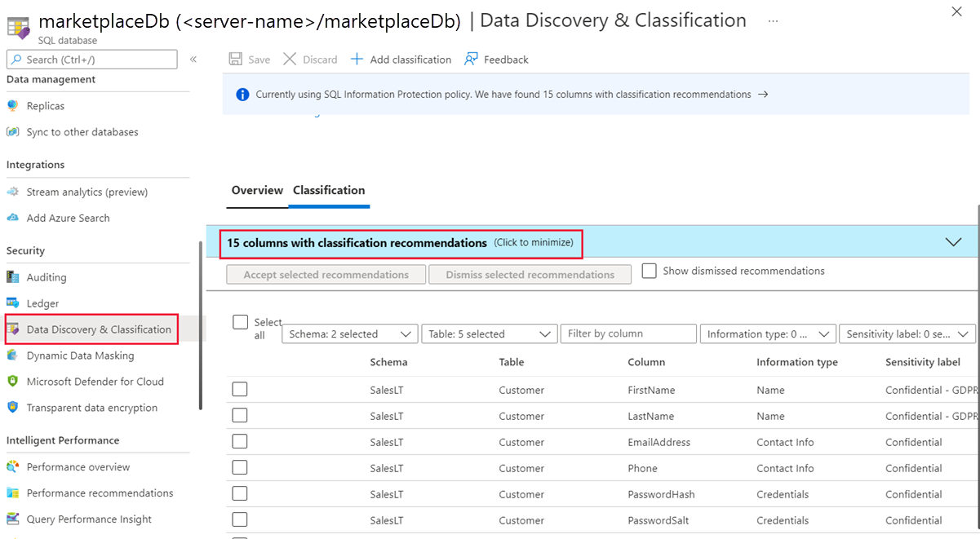This screenshot has width=980, height=539.
Task: Click the Transparent data encryption shield icon
Action: pos(12,408)
